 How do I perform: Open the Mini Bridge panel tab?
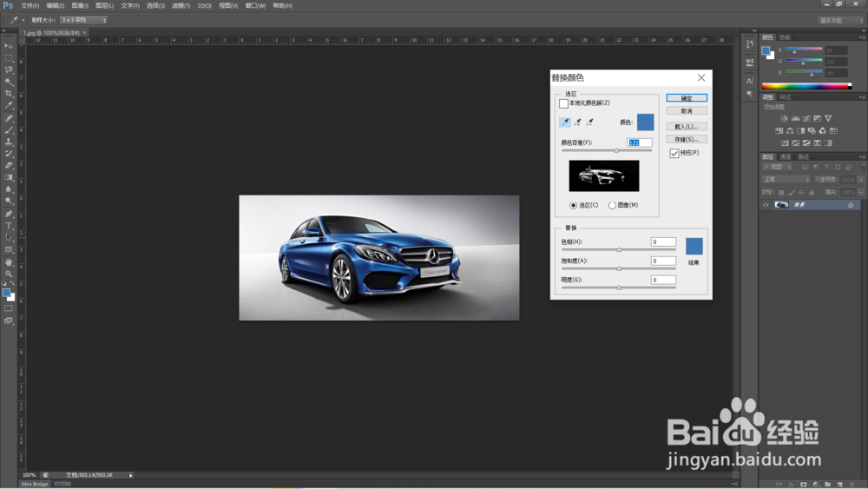click(x=35, y=484)
